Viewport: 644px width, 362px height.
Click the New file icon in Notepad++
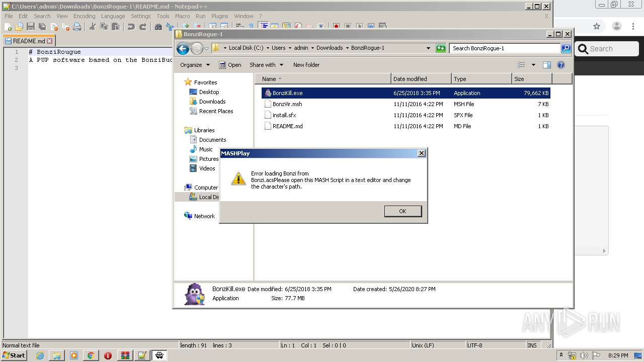[x=8, y=27]
